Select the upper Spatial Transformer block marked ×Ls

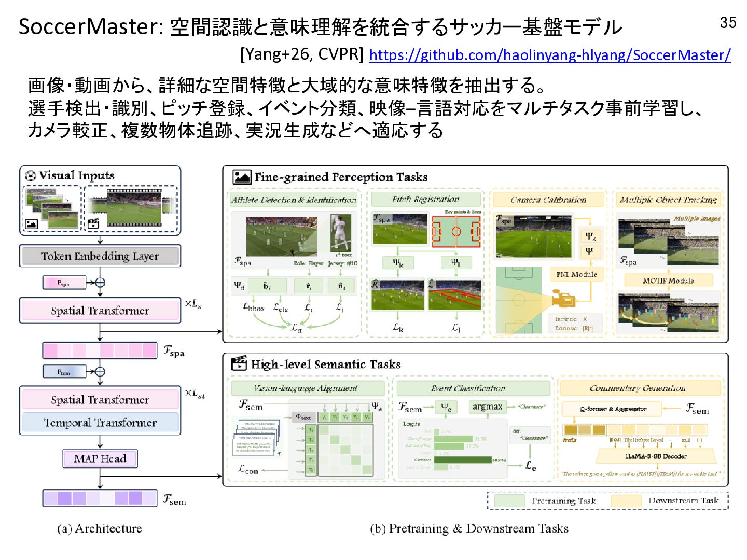100,311
